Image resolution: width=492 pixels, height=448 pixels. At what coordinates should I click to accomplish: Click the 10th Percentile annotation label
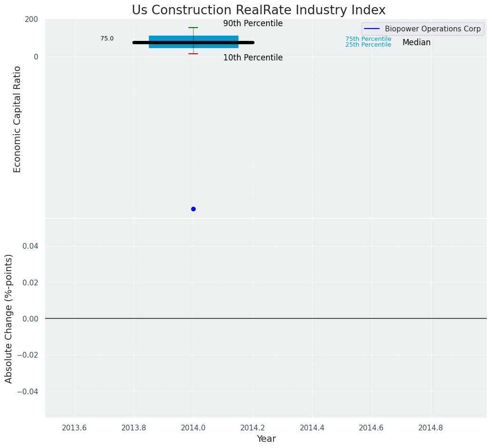click(253, 58)
